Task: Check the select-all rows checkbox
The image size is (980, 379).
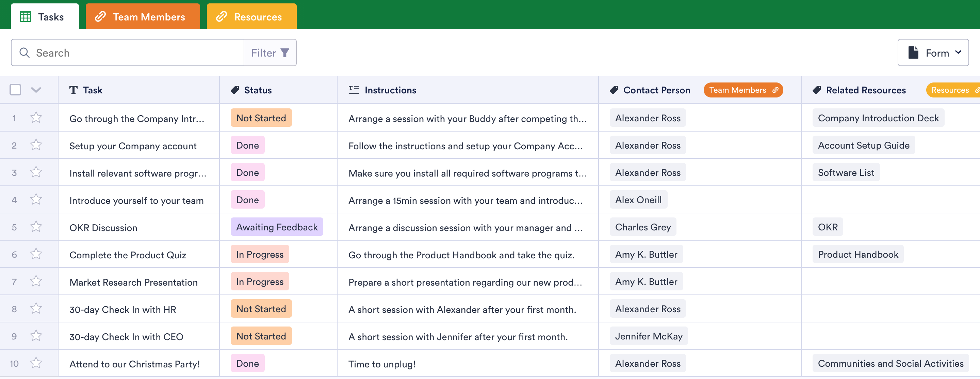Action: (x=15, y=90)
